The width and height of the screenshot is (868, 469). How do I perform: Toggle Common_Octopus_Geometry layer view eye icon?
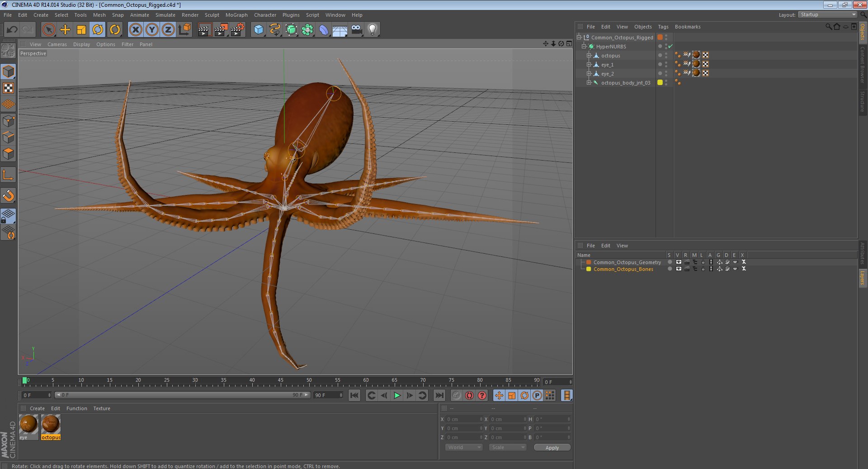pos(679,262)
